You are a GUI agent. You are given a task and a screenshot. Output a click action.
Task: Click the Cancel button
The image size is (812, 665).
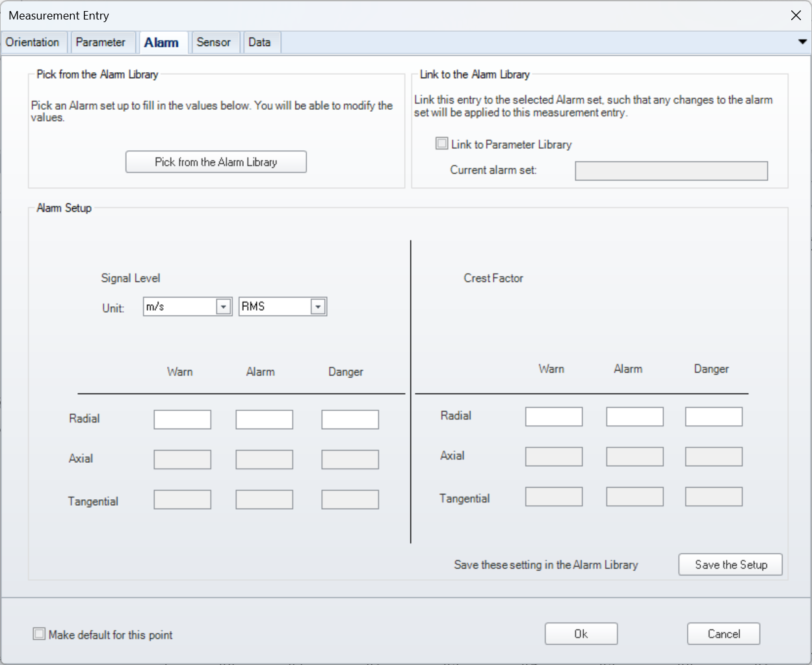(x=724, y=634)
